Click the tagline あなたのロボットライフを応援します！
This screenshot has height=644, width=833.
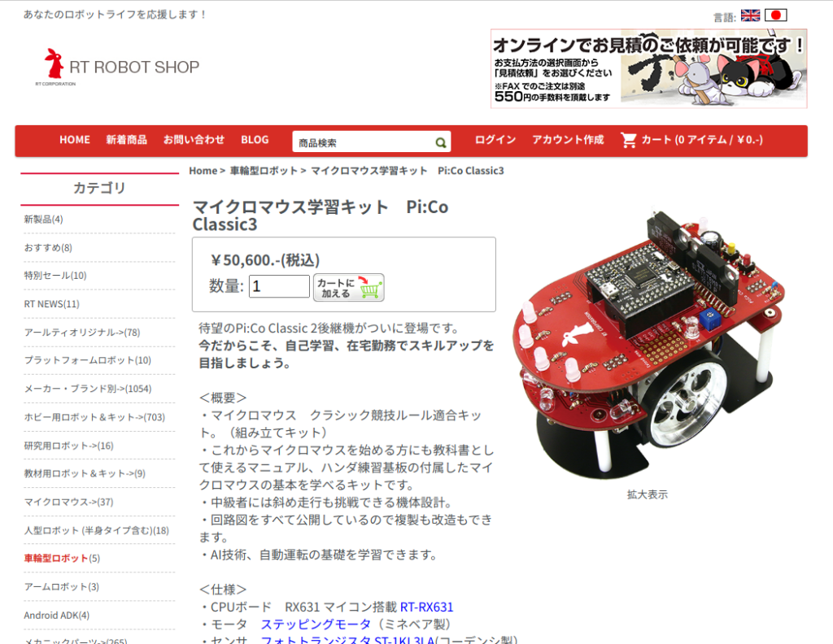coord(116,15)
